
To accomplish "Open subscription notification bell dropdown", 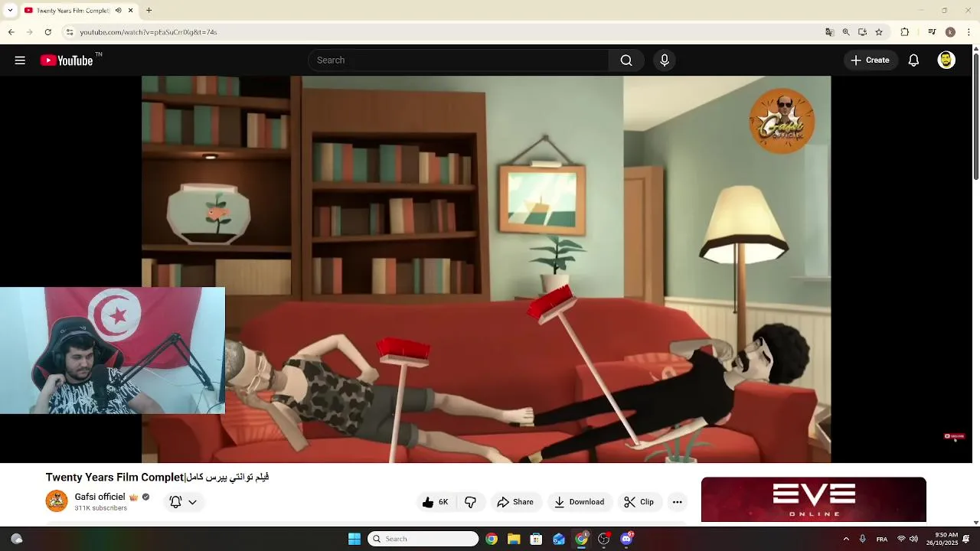I will (183, 502).
